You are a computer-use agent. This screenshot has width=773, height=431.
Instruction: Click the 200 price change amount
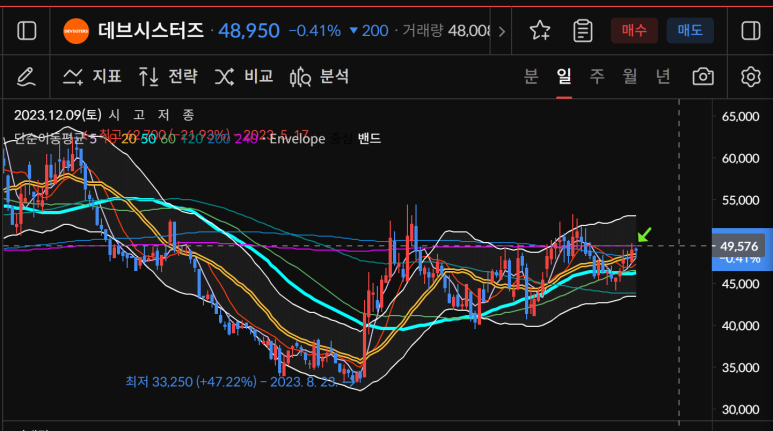coord(375,31)
